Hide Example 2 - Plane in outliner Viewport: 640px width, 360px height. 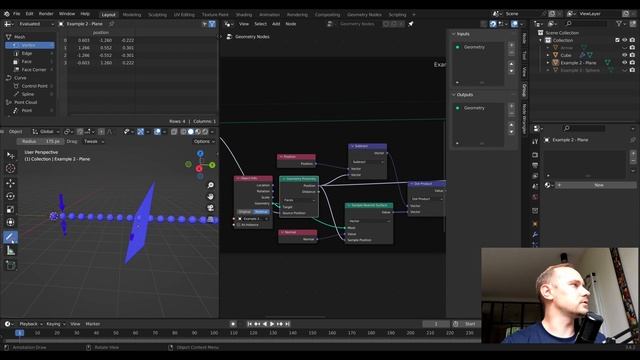point(624,63)
